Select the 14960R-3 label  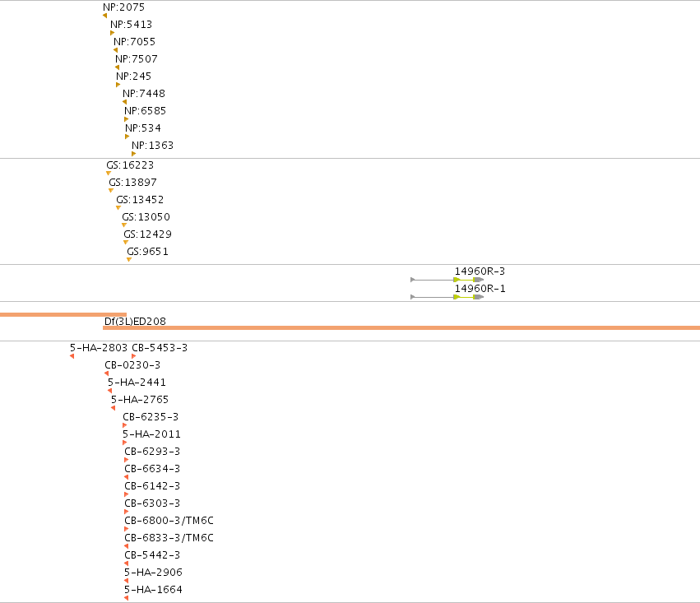click(x=480, y=271)
